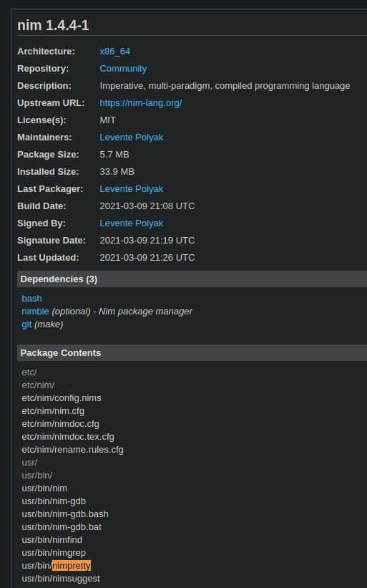Open the Levente Polyak last packager link

pos(132,188)
